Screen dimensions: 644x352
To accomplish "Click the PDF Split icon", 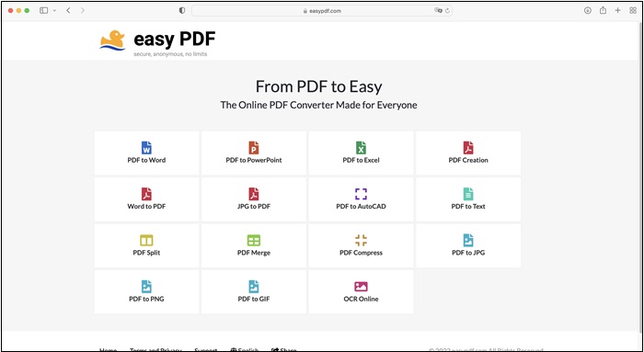I will (x=146, y=241).
